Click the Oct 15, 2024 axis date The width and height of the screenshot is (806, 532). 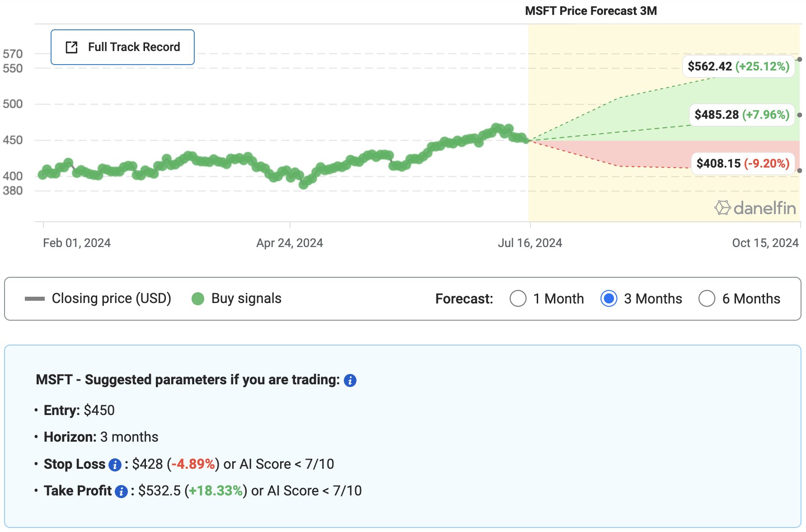tap(765, 243)
